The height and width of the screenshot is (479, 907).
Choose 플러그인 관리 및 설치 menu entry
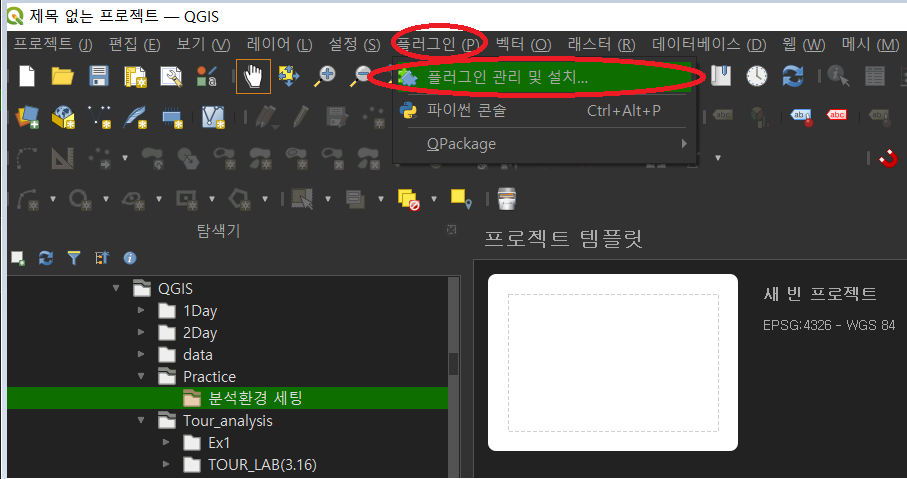click(544, 77)
